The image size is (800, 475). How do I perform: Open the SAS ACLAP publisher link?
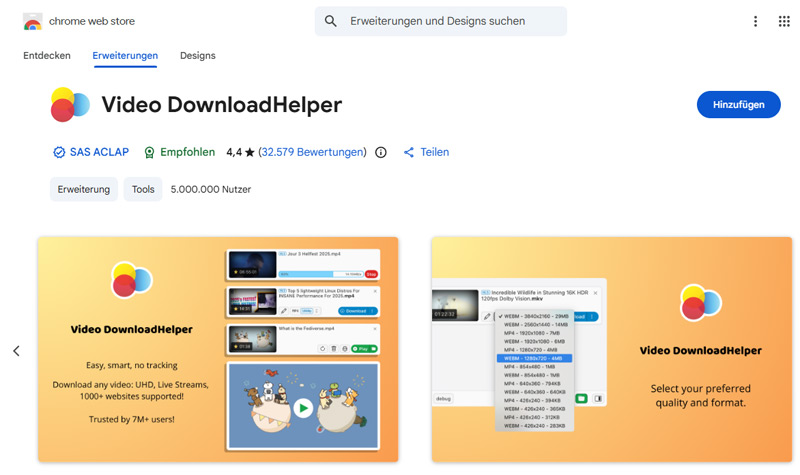click(x=99, y=152)
